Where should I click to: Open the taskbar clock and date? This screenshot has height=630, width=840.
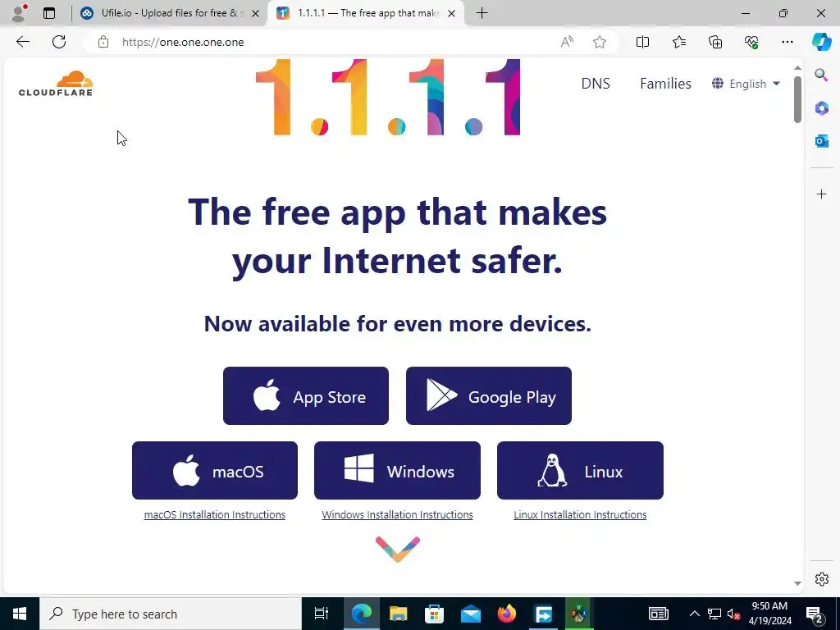point(769,614)
